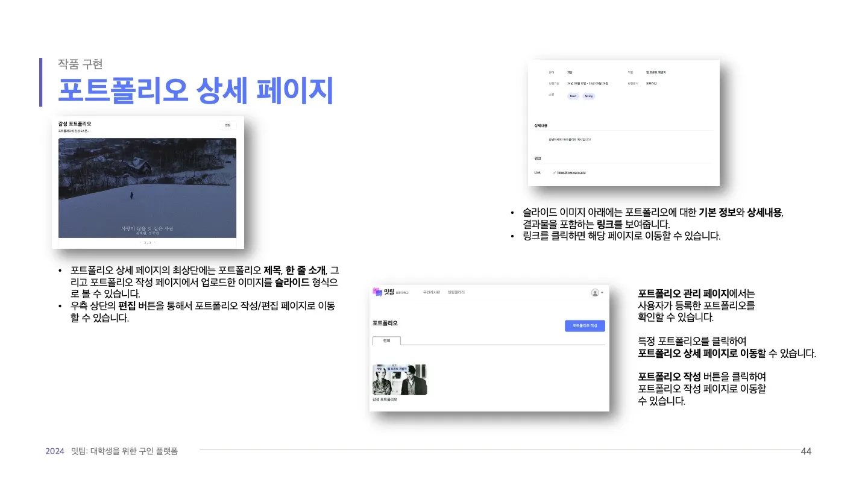Open the portfolio result URL link
868x488 pixels.
[571, 172]
